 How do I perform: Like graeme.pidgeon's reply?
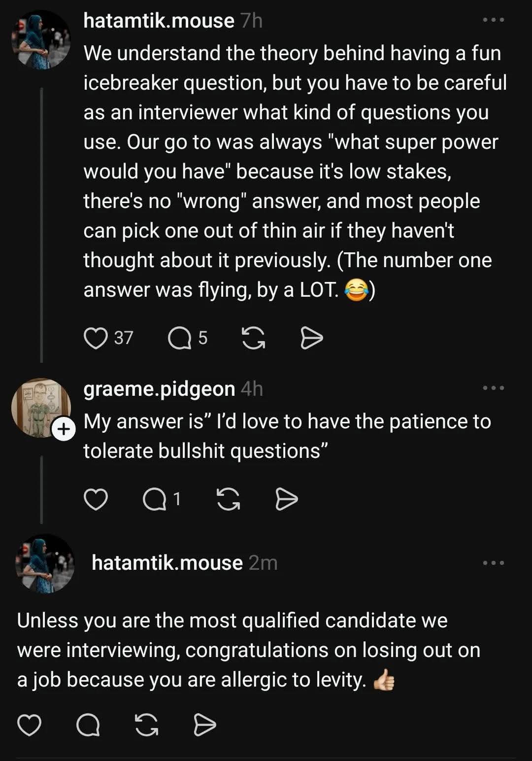[x=96, y=499]
